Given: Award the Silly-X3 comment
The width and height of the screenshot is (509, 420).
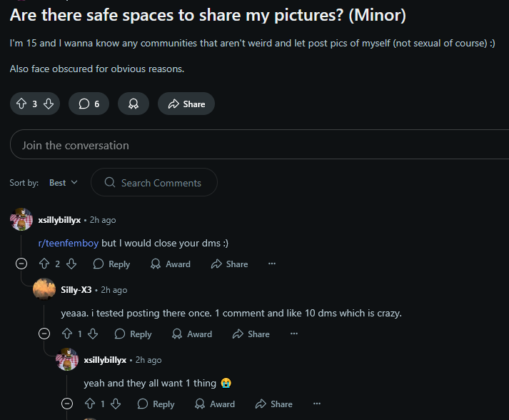Looking at the screenshot, I should pos(192,334).
